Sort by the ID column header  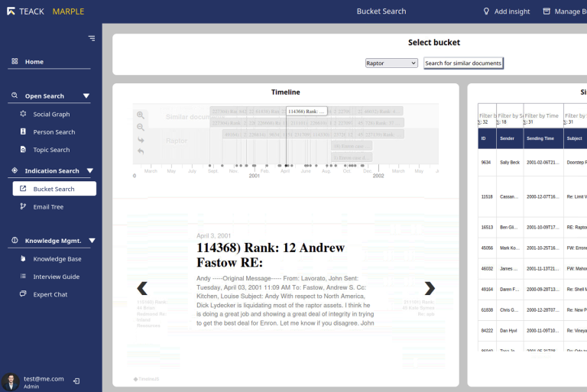(x=487, y=138)
